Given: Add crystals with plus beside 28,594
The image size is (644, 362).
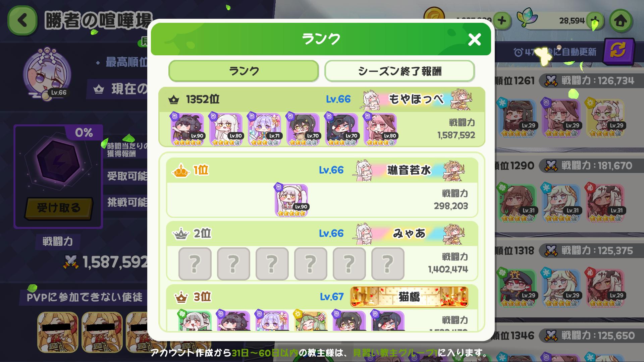Looking at the screenshot, I should click(x=595, y=20).
